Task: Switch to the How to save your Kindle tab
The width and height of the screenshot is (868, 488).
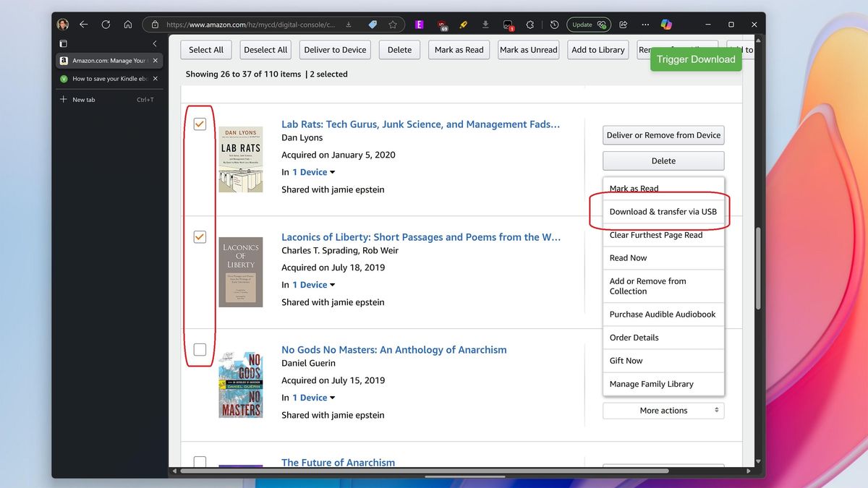Action: [x=109, y=79]
